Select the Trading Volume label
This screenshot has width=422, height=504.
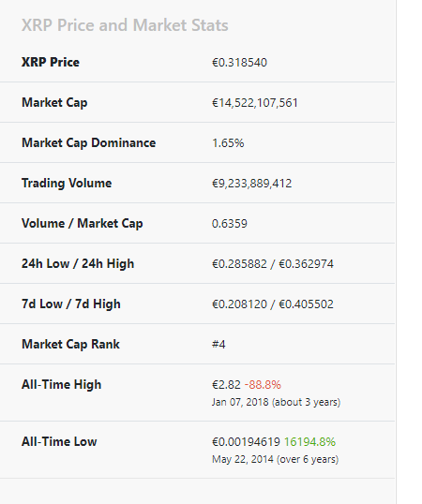(x=67, y=184)
